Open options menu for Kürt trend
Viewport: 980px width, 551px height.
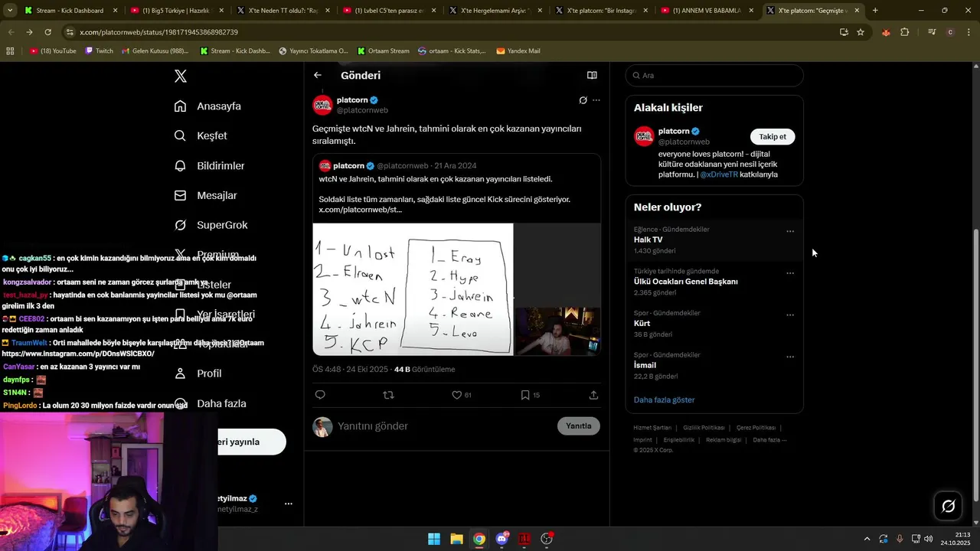790,315
